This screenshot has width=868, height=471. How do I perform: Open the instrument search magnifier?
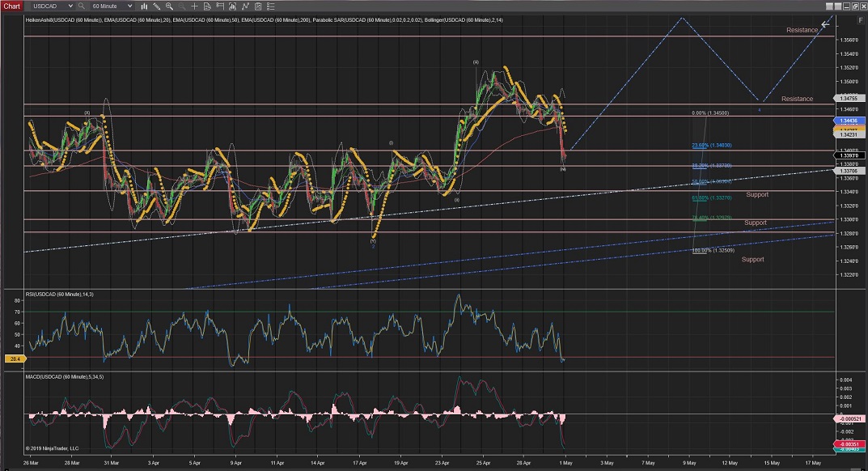[x=82, y=6]
